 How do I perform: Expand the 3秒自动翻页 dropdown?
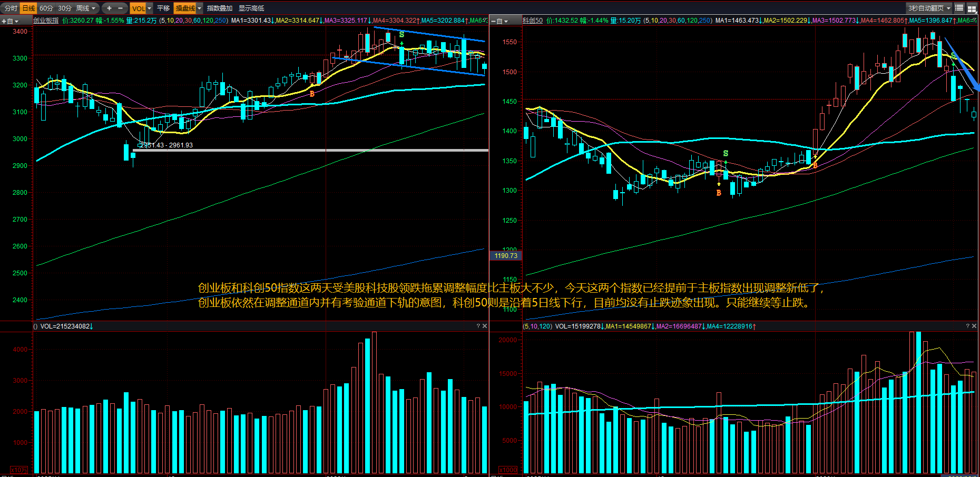[x=948, y=8]
